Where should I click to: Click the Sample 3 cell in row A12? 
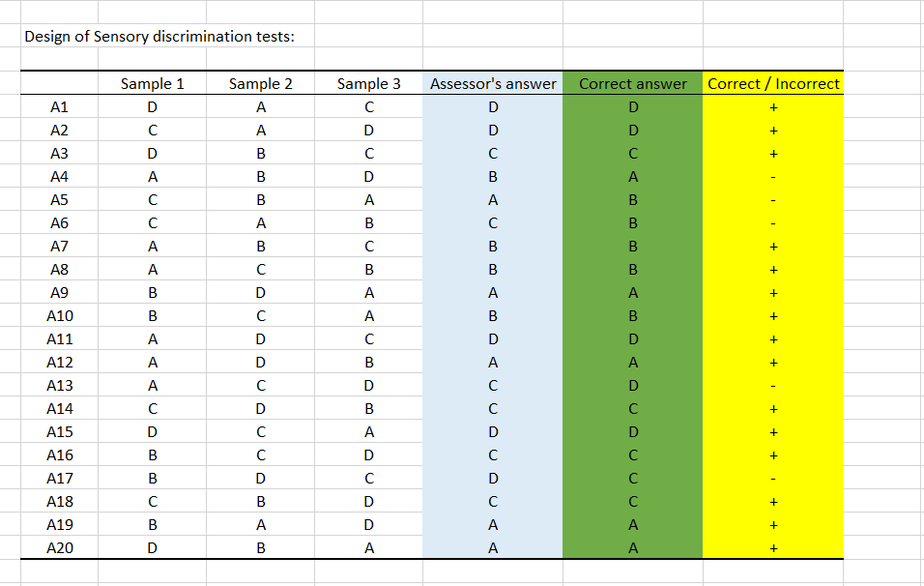tap(368, 363)
